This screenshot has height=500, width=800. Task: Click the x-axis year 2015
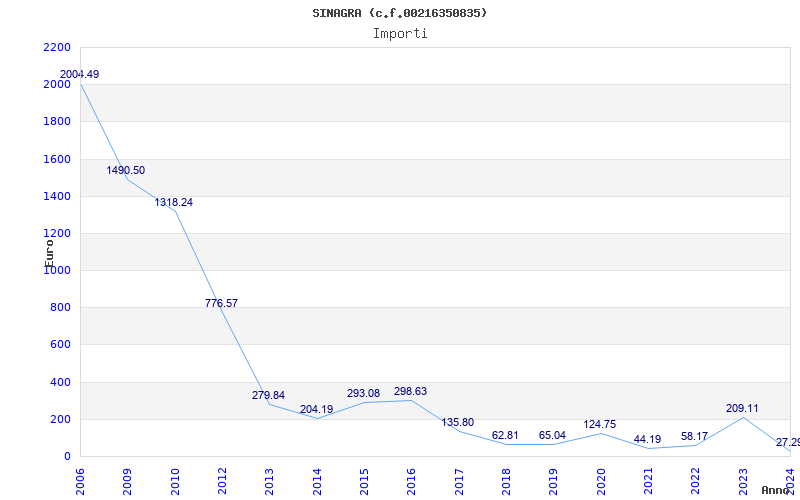point(364,481)
